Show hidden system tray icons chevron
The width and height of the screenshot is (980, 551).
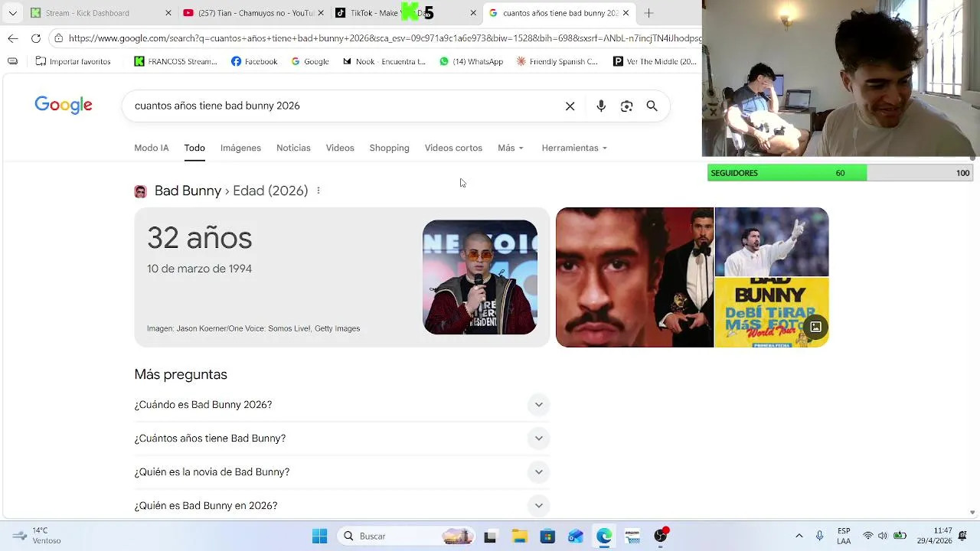click(799, 536)
